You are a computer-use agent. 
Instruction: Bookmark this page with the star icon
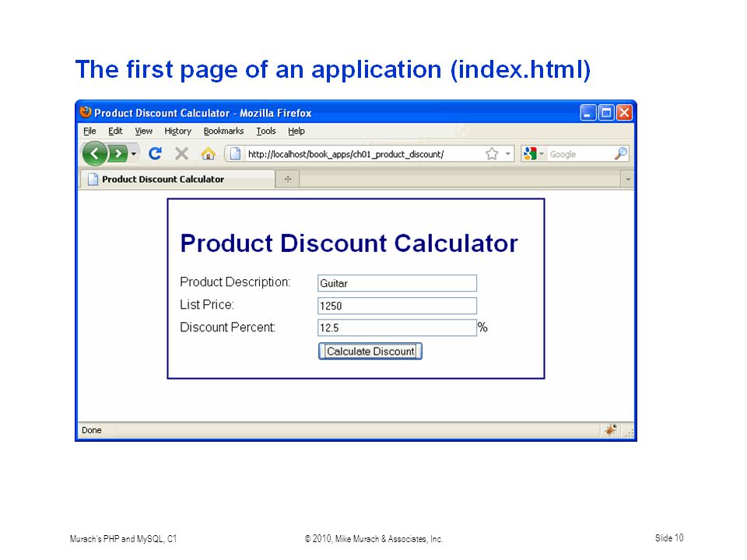click(x=492, y=154)
